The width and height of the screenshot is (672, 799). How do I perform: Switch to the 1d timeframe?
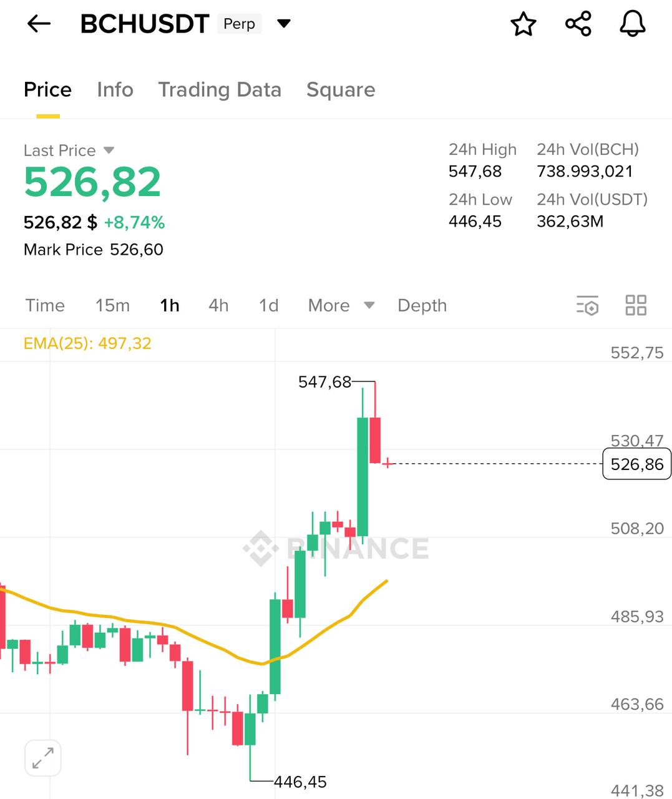(x=268, y=305)
